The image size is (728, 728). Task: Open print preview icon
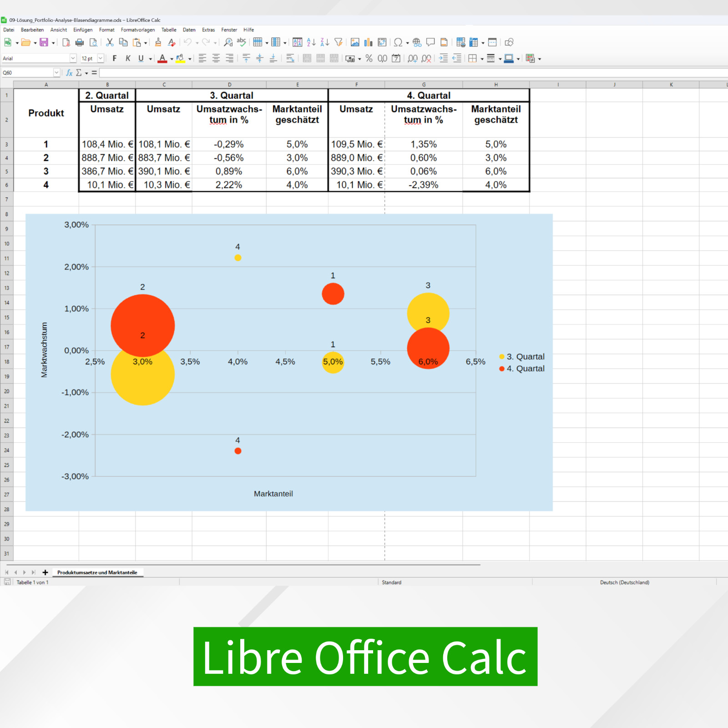tap(93, 42)
